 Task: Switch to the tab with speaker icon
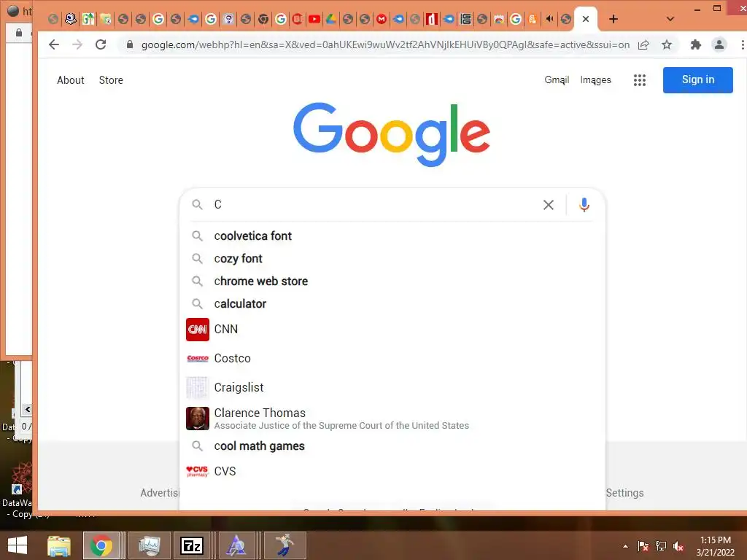coord(549,19)
